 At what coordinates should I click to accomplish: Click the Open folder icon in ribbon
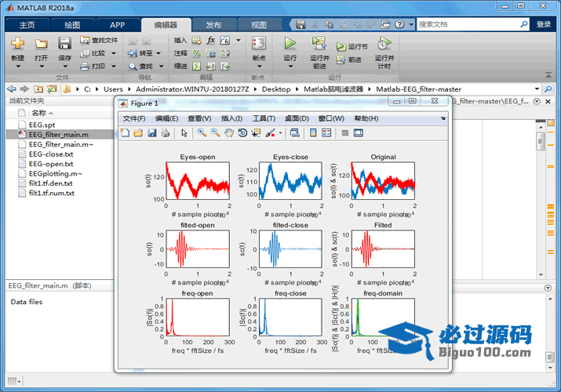coord(41,44)
